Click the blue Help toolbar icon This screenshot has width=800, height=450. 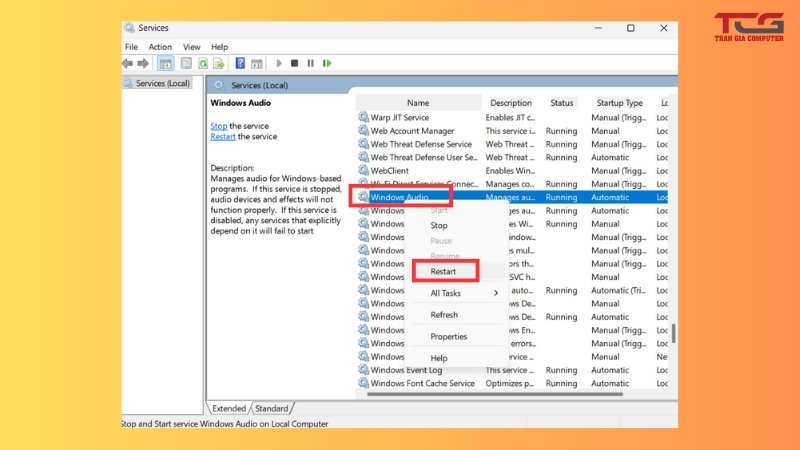pos(240,63)
